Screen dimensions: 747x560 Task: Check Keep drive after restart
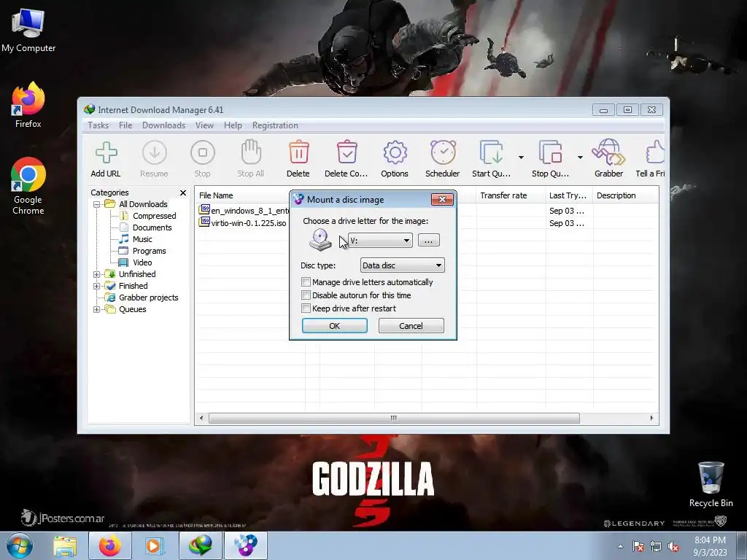306,308
